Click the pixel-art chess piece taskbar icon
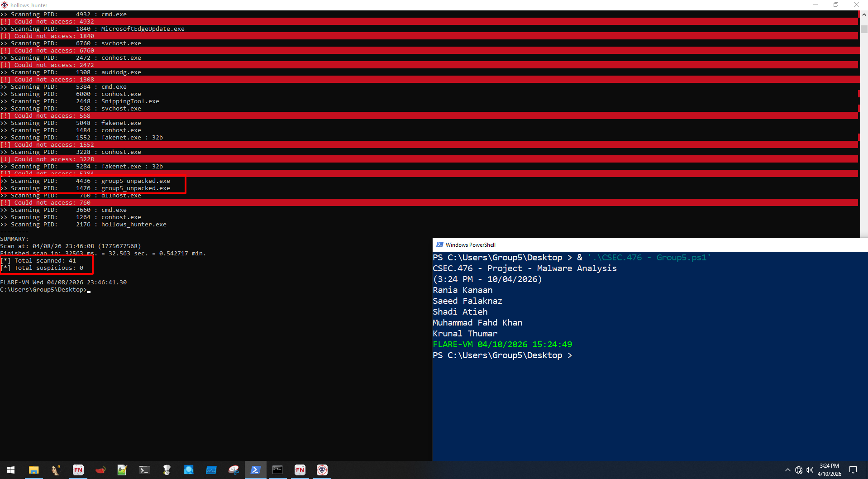Image resolution: width=868 pixels, height=479 pixels. click(167, 470)
